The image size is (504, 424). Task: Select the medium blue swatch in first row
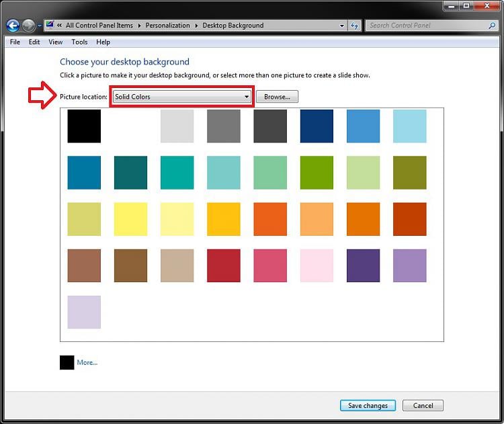tap(363, 126)
